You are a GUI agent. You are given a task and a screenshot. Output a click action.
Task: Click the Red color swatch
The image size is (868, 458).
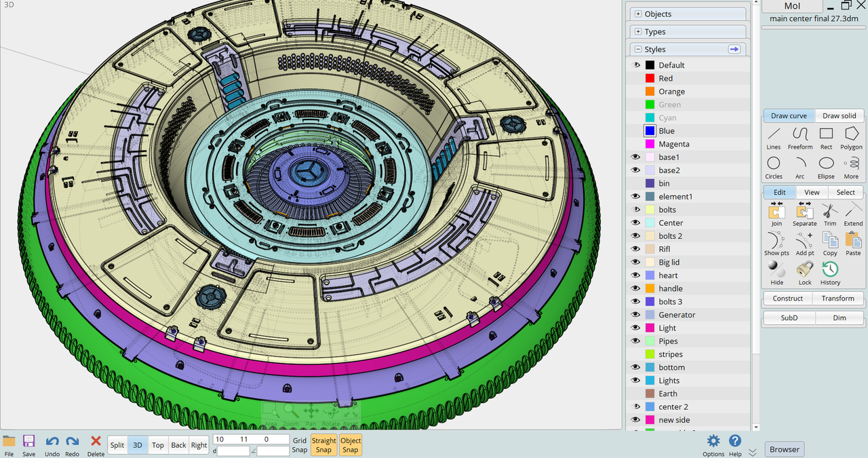650,79
